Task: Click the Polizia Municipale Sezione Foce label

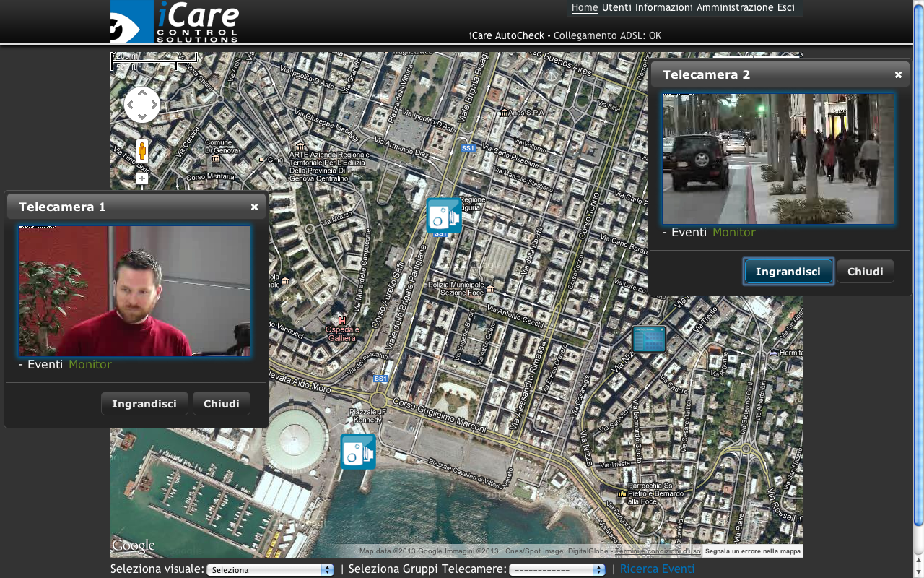Action: [457, 289]
